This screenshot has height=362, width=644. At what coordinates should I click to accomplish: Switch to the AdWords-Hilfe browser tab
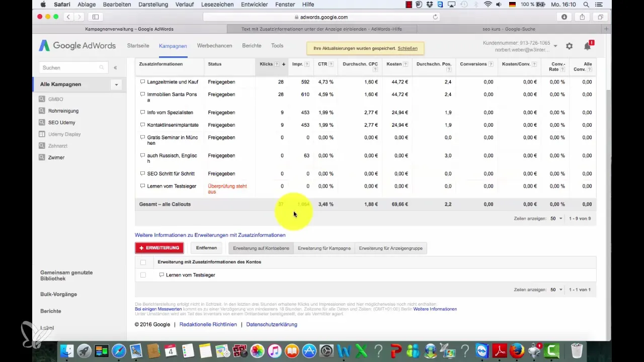click(x=322, y=29)
